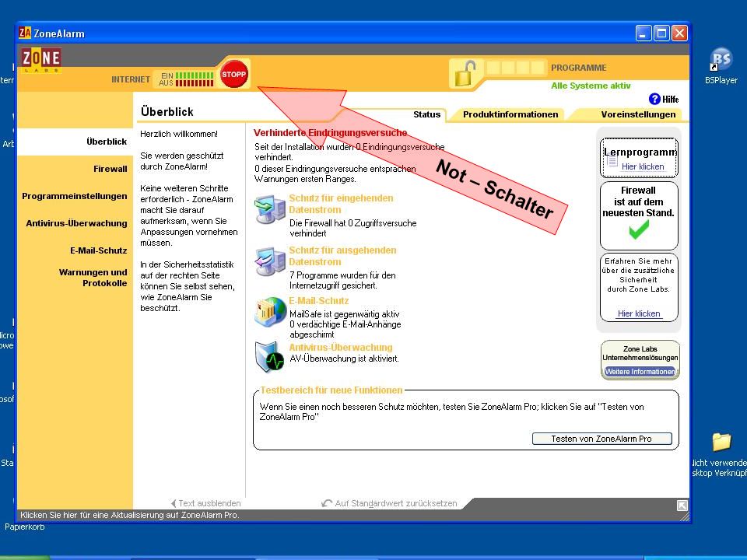Click the Schutz für eingehenden Datenstrom heading

(341, 204)
